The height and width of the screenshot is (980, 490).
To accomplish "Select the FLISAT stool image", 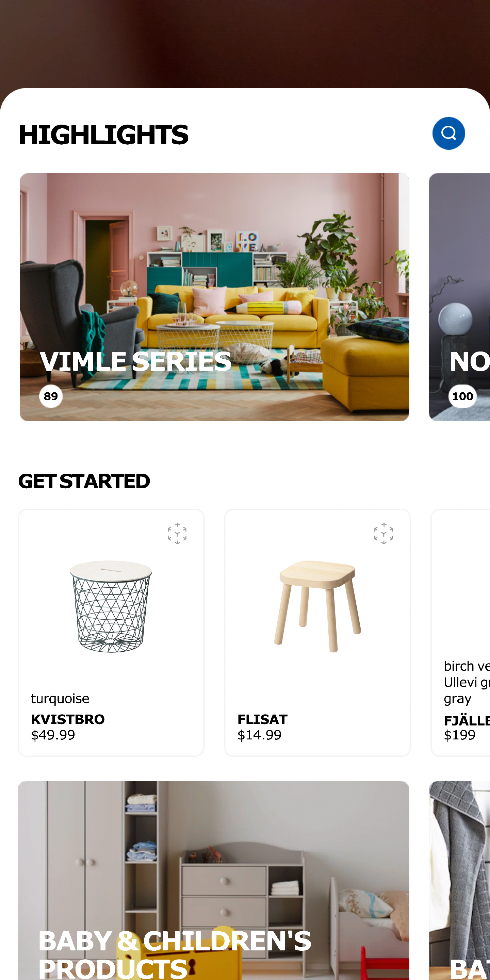I will pyautogui.click(x=318, y=606).
